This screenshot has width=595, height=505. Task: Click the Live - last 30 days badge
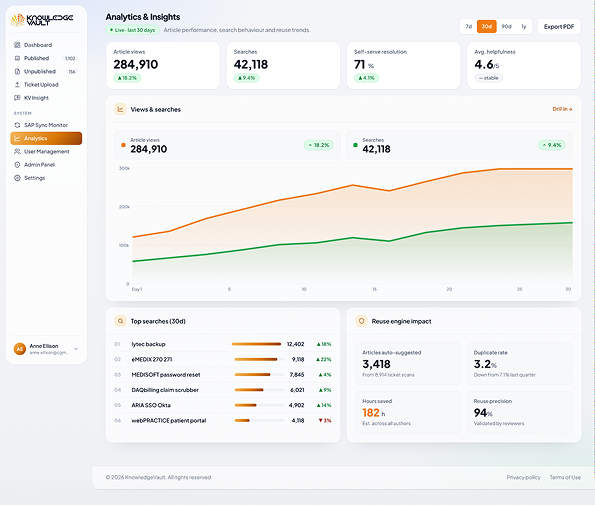132,30
